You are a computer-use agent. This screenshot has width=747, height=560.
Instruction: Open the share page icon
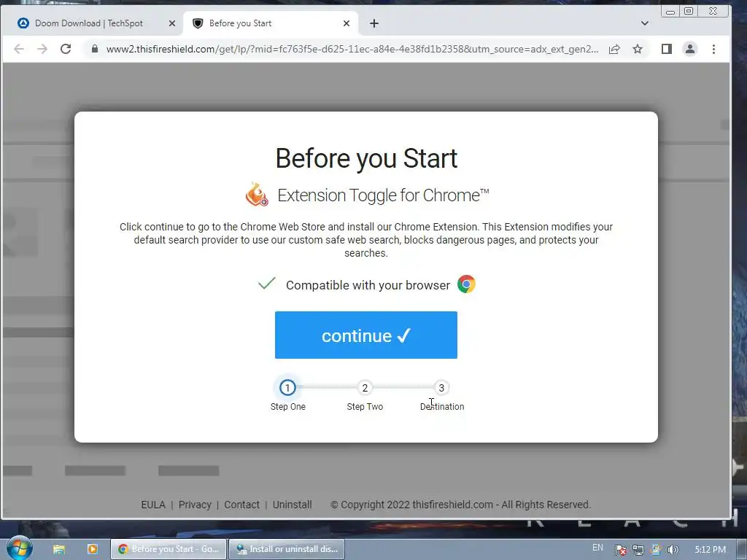click(614, 49)
